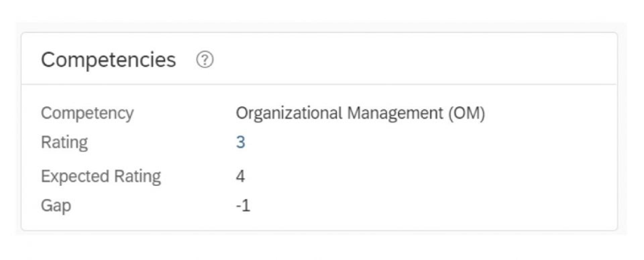Screen dimensions: 644x260
Task: Click the help question mark icon
Action: [x=205, y=60]
